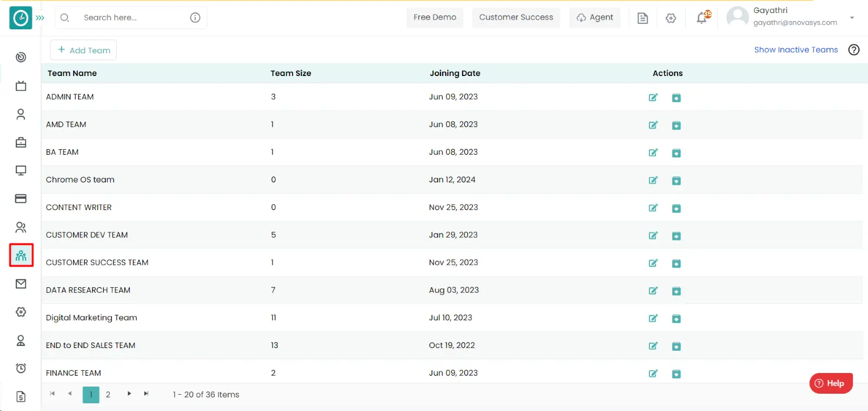Archive the DATA RESEARCH TEAM row
Screen dimensions: 868x411
coord(676,292)
